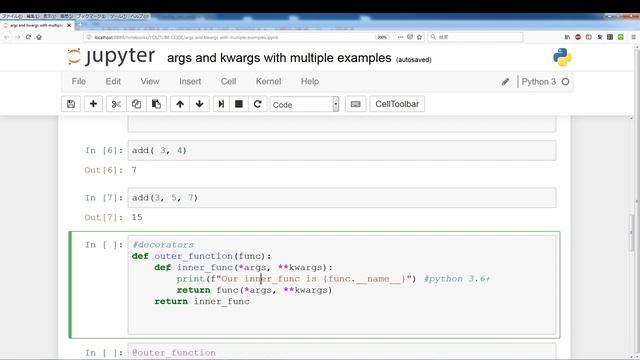Open the browser library icon
The height and width of the screenshot is (360, 640).
point(567,37)
